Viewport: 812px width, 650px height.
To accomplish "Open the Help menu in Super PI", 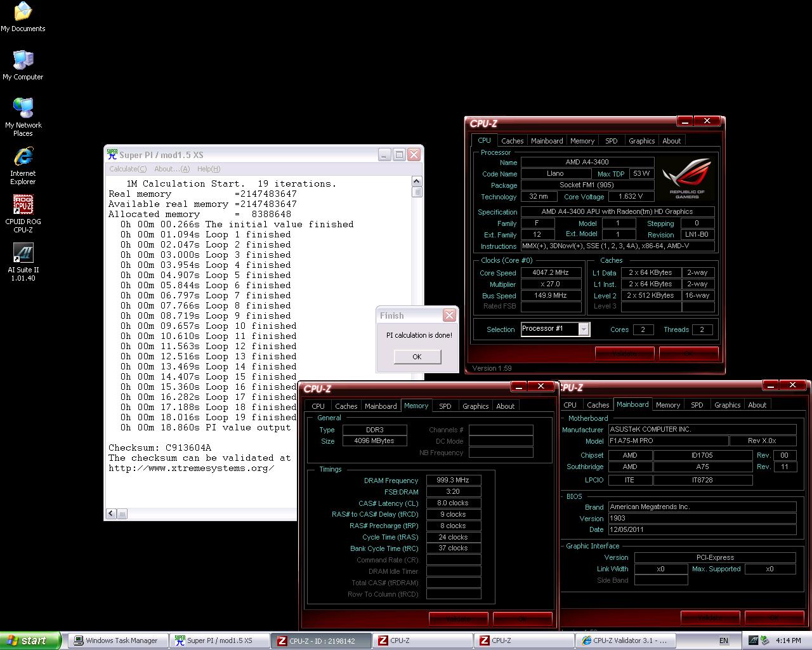I will pyautogui.click(x=209, y=169).
